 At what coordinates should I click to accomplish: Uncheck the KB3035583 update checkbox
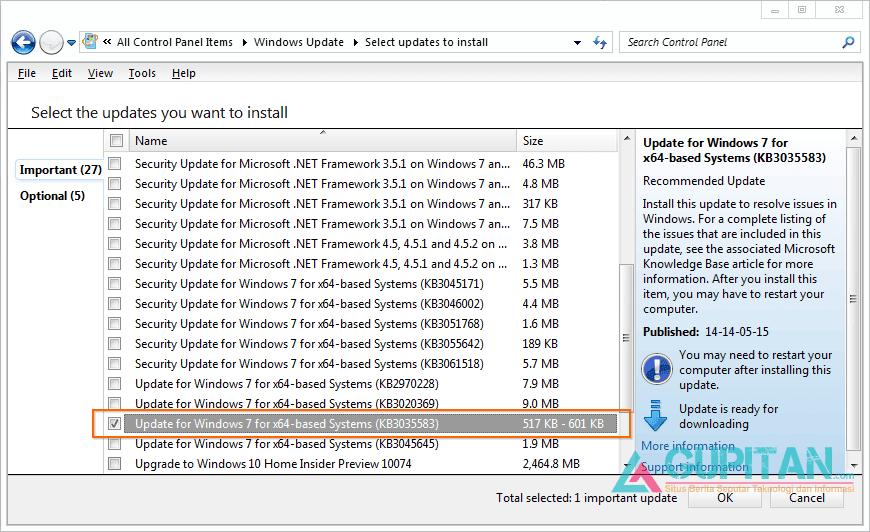click(x=114, y=424)
